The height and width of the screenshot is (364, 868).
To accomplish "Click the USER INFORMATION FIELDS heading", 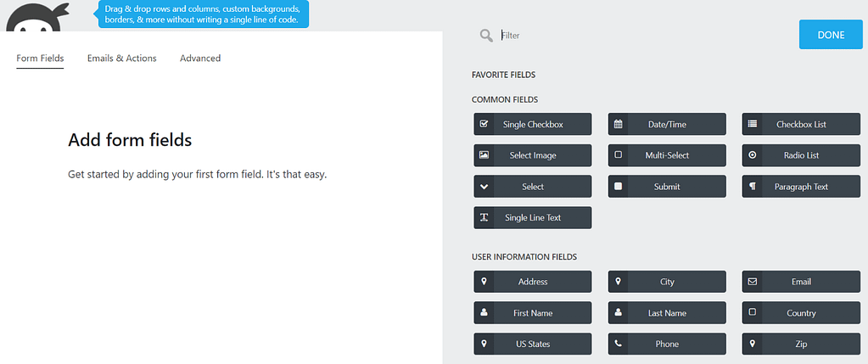I will coord(524,257).
